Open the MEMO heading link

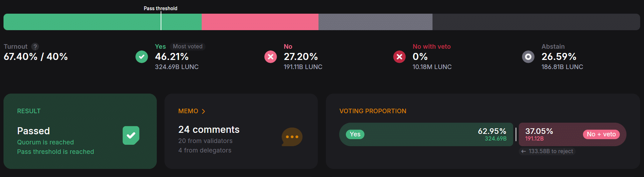188,111
